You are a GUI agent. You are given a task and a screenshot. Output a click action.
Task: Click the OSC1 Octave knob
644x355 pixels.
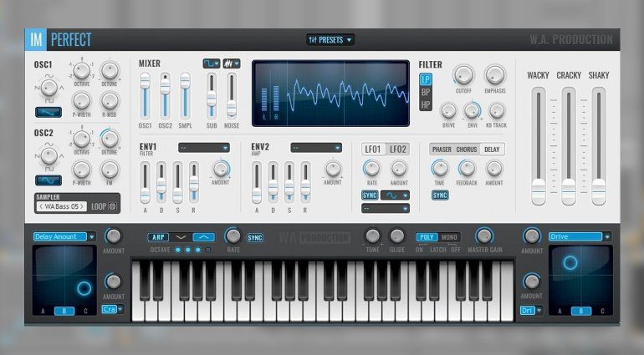click(x=82, y=69)
